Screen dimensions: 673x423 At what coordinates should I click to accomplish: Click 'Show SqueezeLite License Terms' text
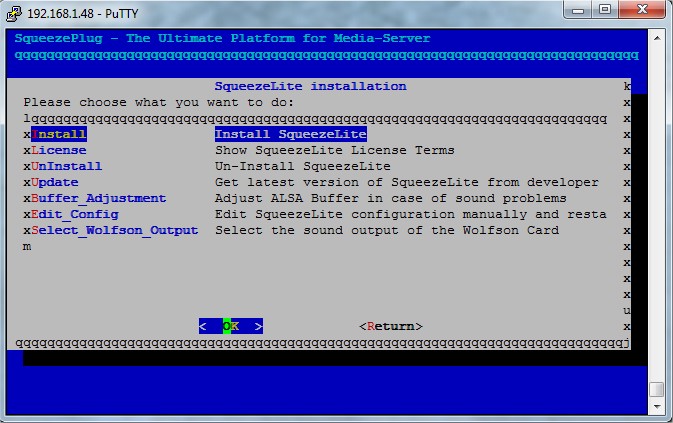coord(335,150)
